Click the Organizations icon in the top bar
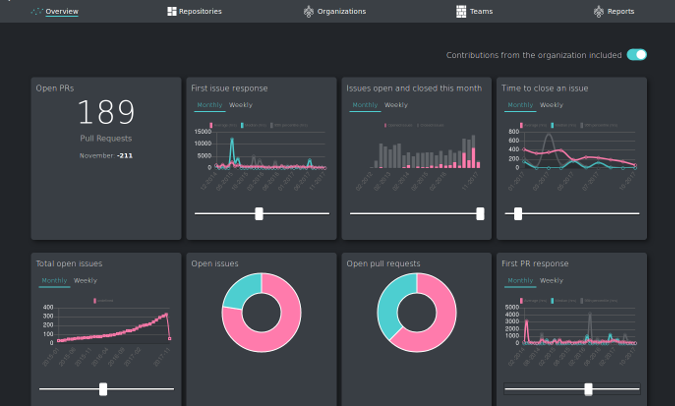The width and height of the screenshot is (675, 406). 309,12
